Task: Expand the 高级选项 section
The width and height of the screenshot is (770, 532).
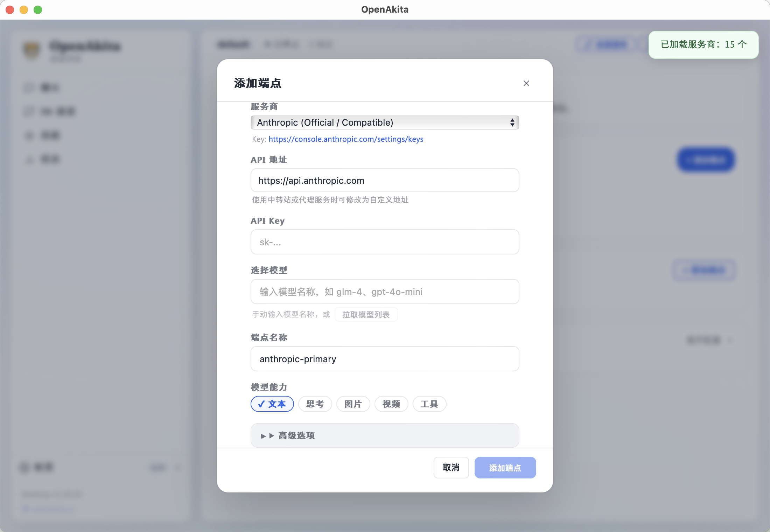Action: tap(385, 435)
